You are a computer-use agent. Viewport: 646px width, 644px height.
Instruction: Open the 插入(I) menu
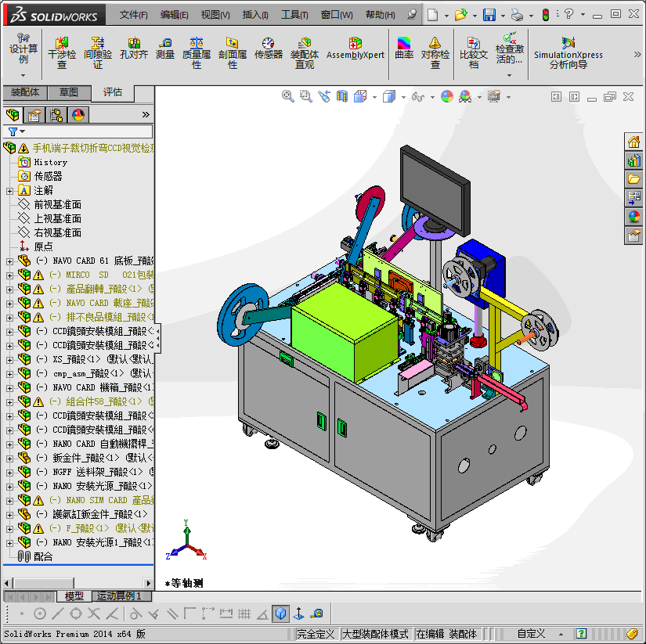(255, 15)
